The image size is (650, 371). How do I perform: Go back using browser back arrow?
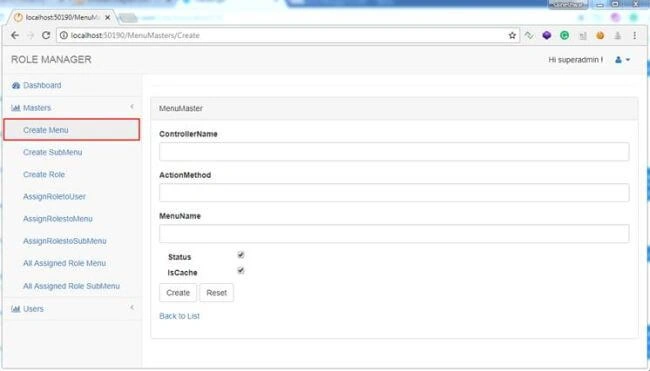(x=15, y=36)
